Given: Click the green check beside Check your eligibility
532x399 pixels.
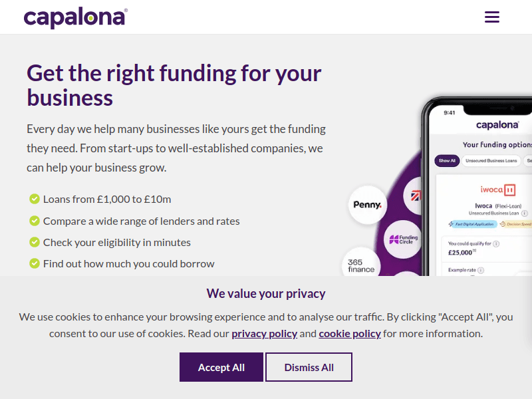Looking at the screenshot, I should click(x=35, y=242).
